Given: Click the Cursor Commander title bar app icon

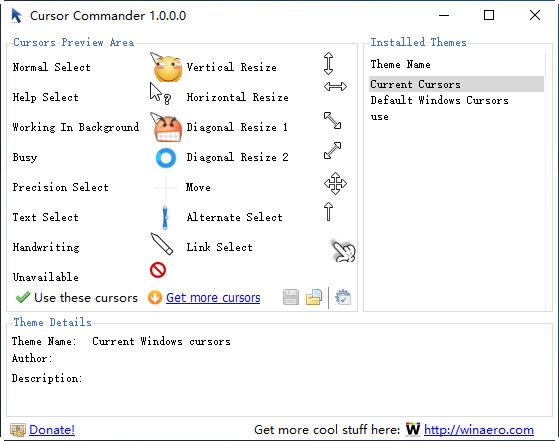Looking at the screenshot, I should 16,16.
